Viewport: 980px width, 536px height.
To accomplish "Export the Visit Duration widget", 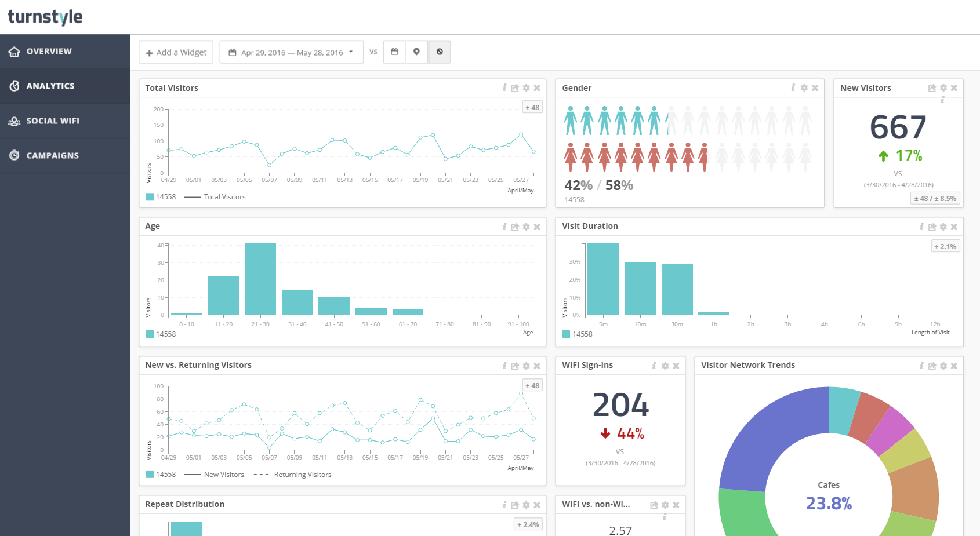I will [x=932, y=227].
